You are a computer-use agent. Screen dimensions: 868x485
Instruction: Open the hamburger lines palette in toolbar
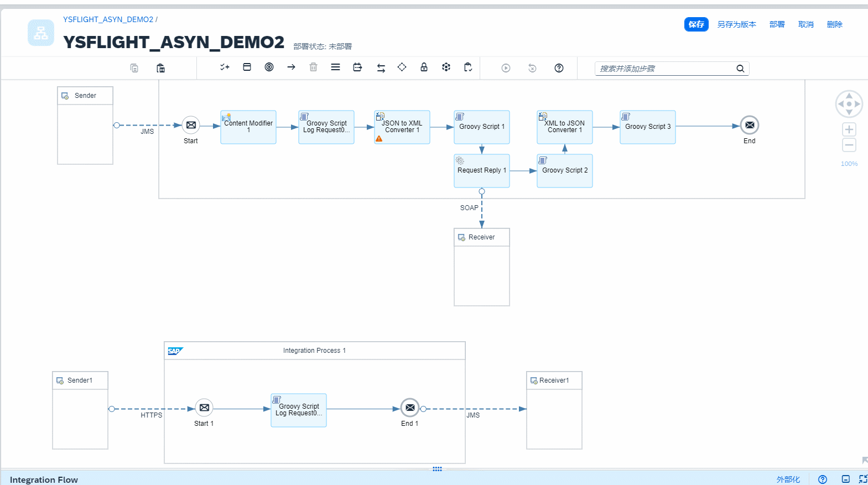tap(335, 67)
